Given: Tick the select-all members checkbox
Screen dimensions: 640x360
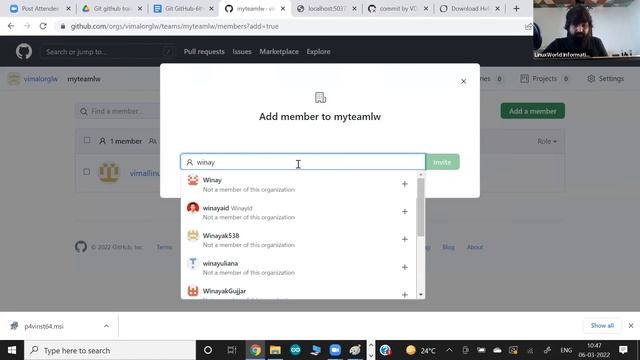Looking at the screenshot, I should [x=87, y=140].
